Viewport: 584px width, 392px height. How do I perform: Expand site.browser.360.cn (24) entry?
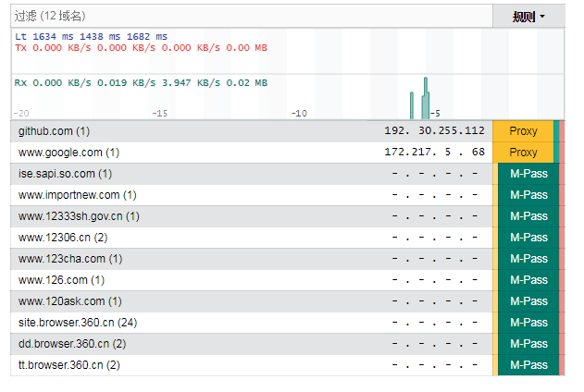pyautogui.click(x=77, y=323)
